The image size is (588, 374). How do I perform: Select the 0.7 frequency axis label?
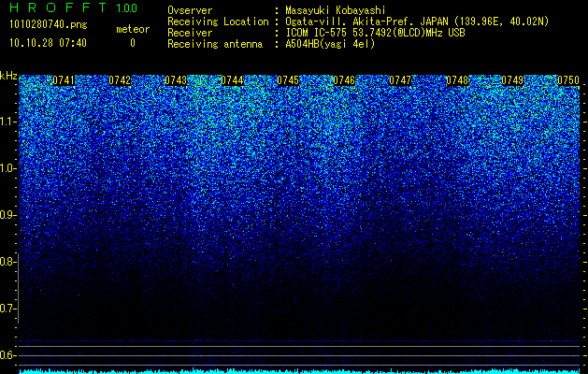[x=8, y=309]
